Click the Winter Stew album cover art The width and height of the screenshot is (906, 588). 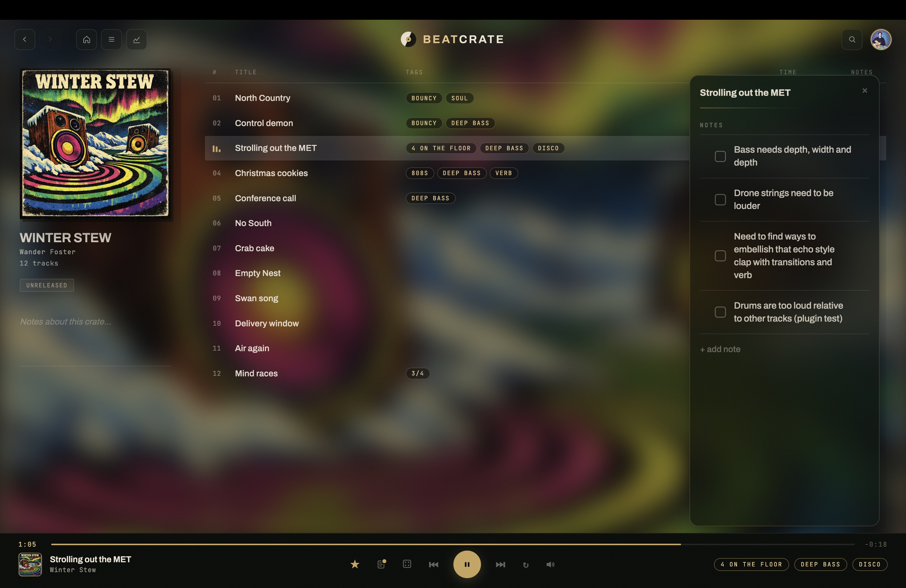95,143
